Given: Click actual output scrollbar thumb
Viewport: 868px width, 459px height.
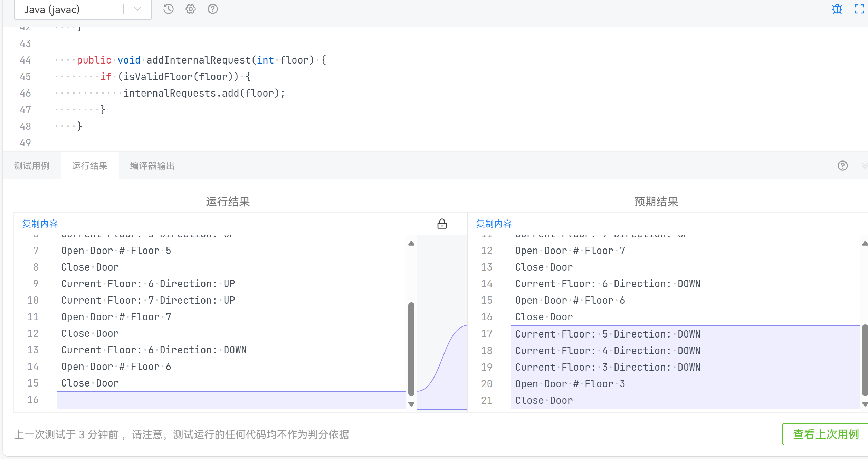Looking at the screenshot, I should pos(411,349).
